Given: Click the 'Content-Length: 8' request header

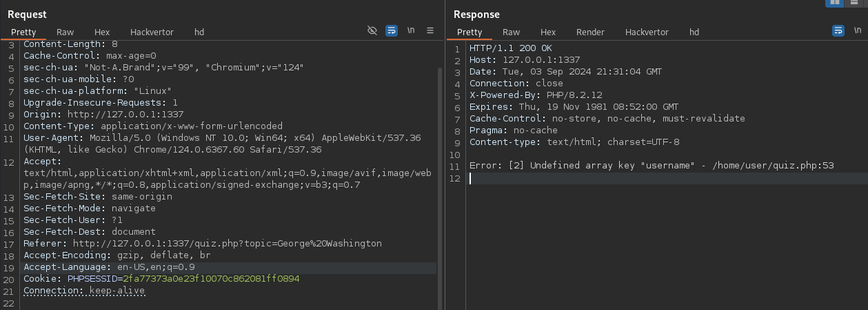Looking at the screenshot, I should pos(70,44).
